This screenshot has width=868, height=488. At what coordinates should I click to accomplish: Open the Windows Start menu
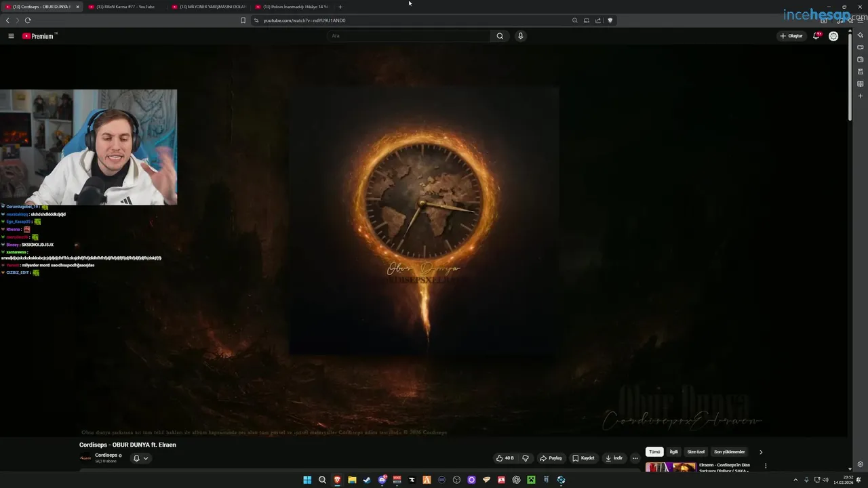tap(307, 480)
